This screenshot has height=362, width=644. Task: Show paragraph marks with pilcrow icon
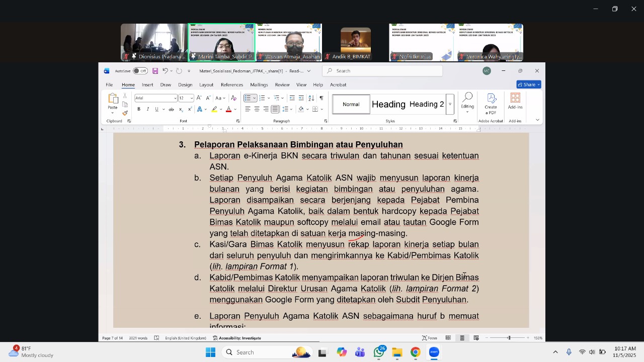[321, 98]
